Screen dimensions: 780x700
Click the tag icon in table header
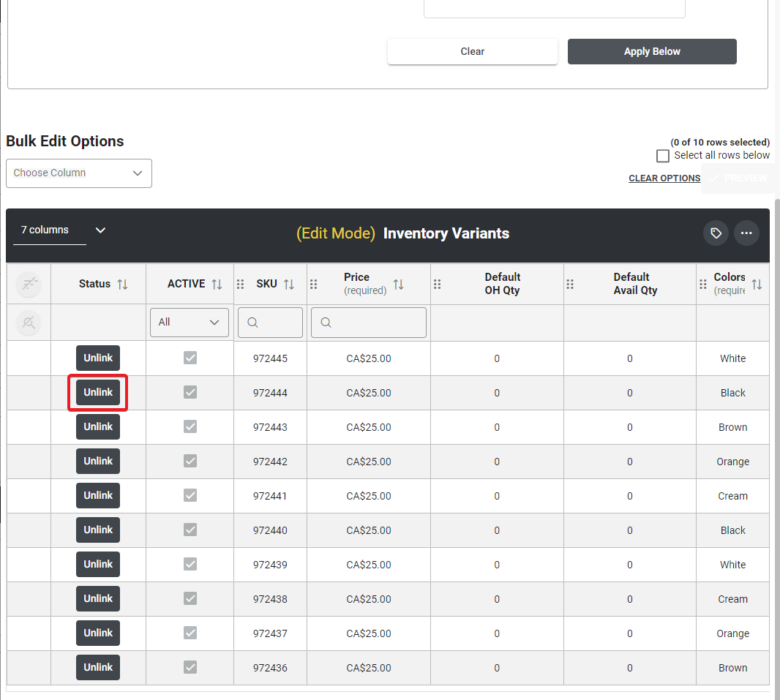tap(716, 233)
